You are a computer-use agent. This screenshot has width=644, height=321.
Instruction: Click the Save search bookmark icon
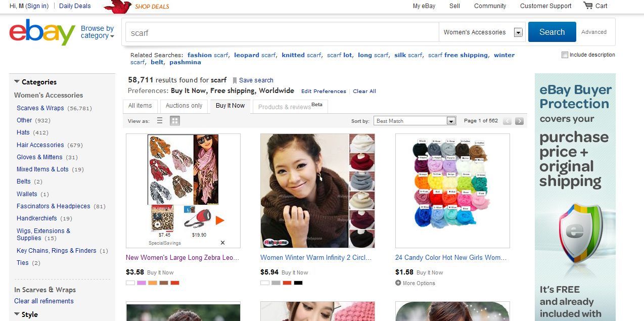click(x=235, y=80)
